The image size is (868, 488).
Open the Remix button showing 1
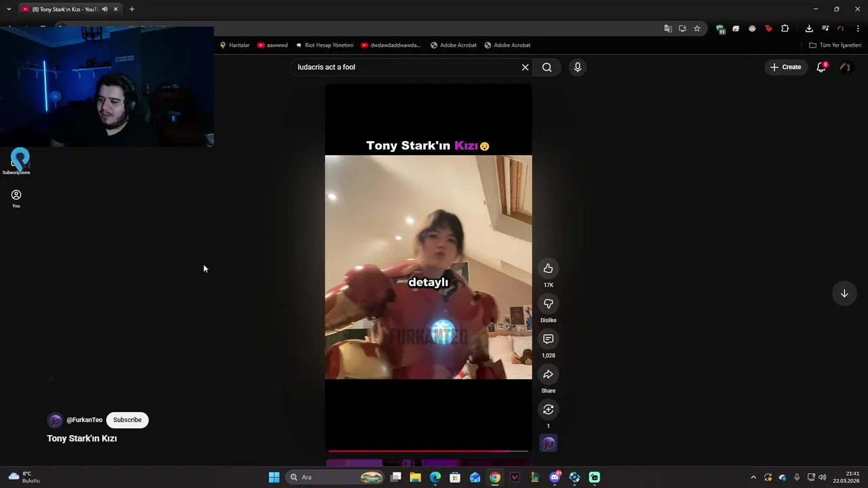548,409
